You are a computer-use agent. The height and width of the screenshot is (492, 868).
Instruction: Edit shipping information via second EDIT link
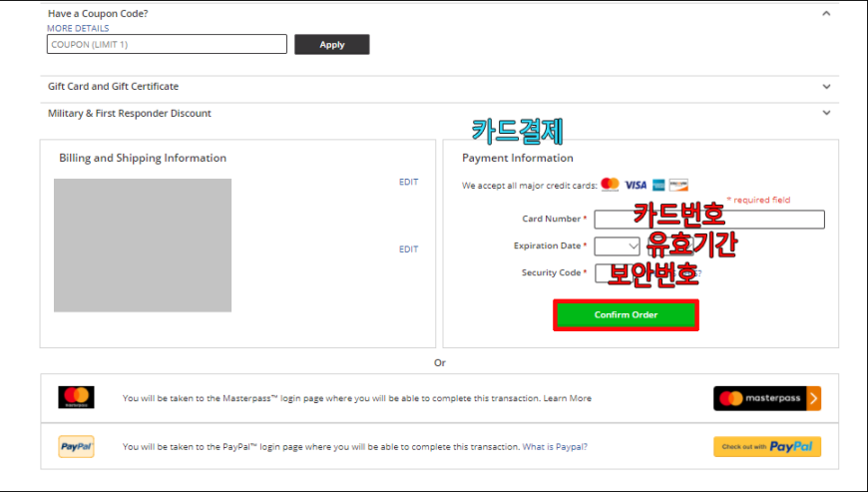[x=408, y=249]
